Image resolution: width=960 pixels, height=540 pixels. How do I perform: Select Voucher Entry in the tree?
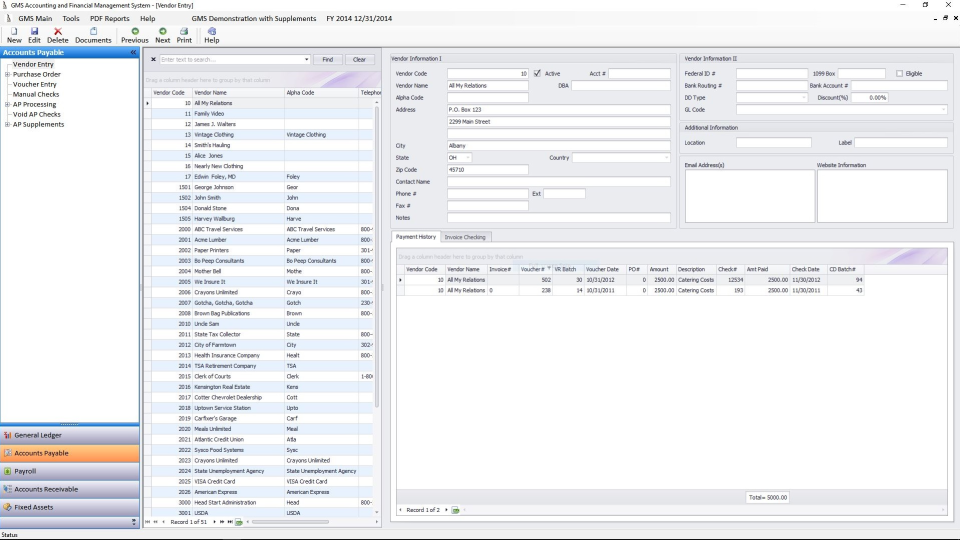(x=34, y=84)
